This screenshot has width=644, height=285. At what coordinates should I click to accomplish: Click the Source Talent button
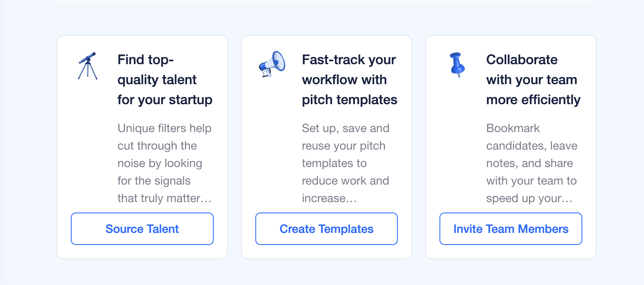142,228
